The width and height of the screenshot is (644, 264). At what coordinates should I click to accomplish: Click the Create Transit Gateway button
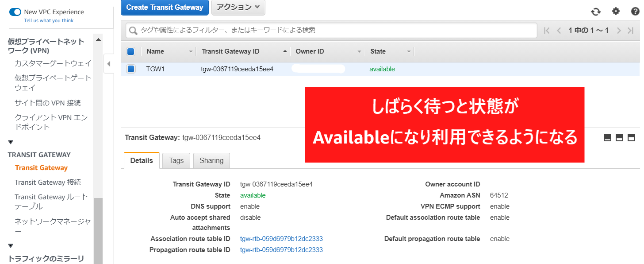(165, 7)
